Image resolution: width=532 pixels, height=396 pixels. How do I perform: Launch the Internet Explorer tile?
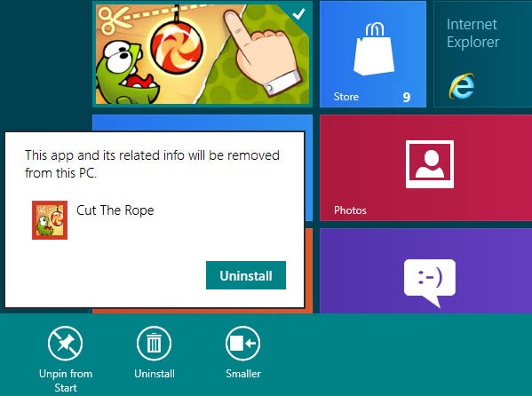pyautogui.click(x=483, y=54)
